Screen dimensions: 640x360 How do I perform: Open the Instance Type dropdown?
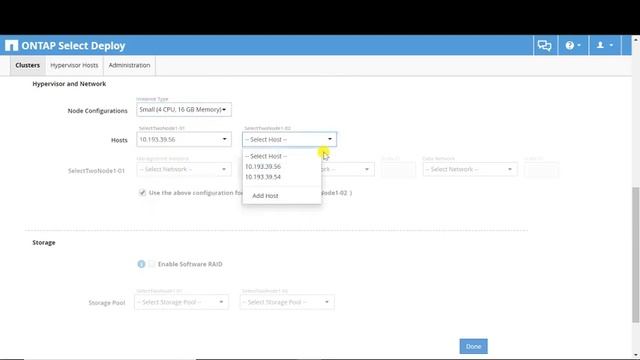click(184, 109)
